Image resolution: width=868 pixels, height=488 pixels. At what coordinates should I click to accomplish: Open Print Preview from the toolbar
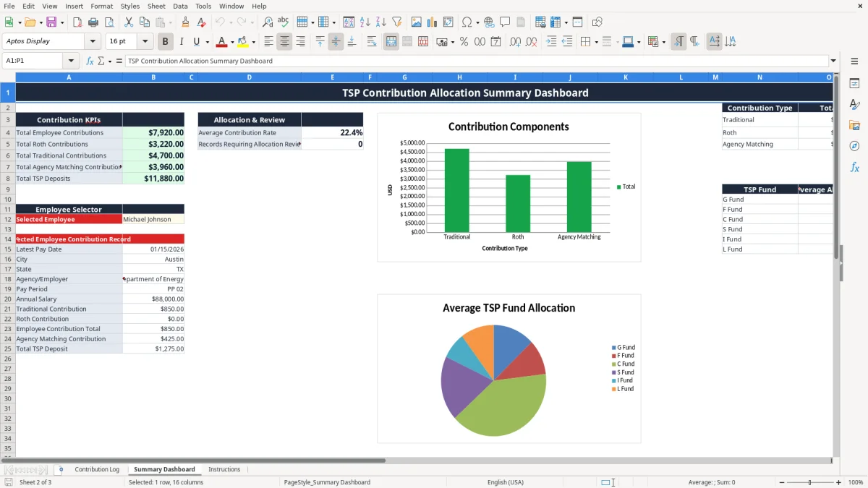click(x=109, y=22)
